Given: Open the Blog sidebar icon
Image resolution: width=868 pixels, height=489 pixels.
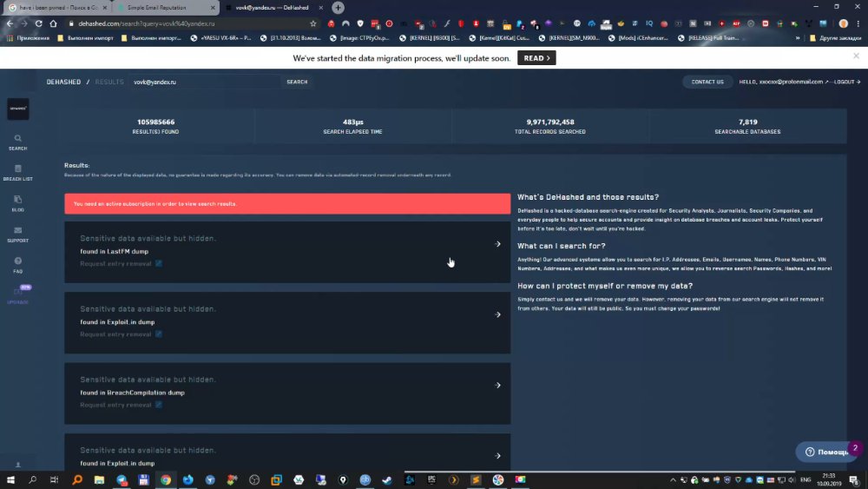Looking at the screenshot, I should pos(17,204).
